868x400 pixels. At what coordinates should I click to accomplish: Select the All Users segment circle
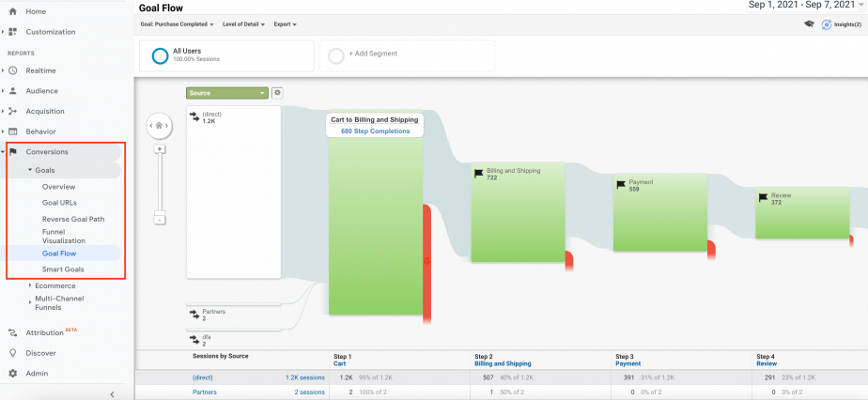point(160,56)
